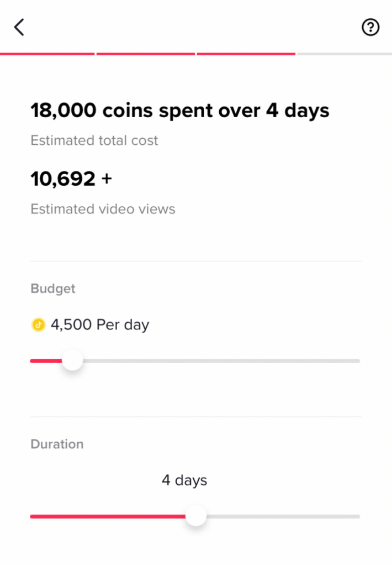Viewport: 392px width, 566px height.
Task: Select the first progress step segment
Action: [x=47, y=54]
